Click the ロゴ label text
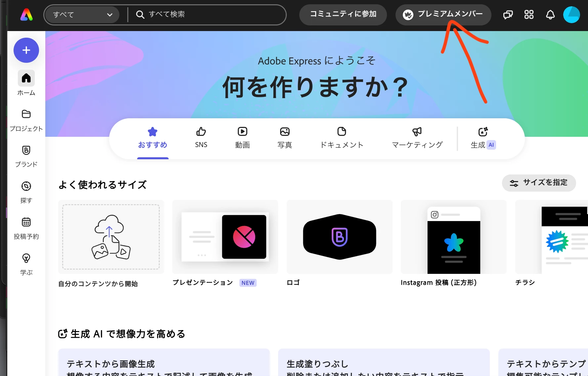Screen dimensions: 588x376 pyautogui.click(x=293, y=282)
